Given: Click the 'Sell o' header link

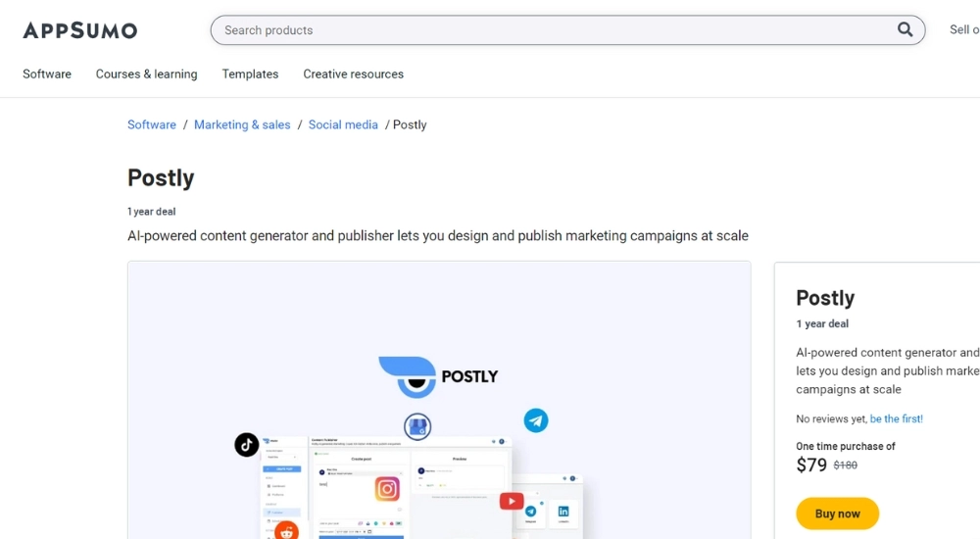Looking at the screenshot, I should coord(964,29).
